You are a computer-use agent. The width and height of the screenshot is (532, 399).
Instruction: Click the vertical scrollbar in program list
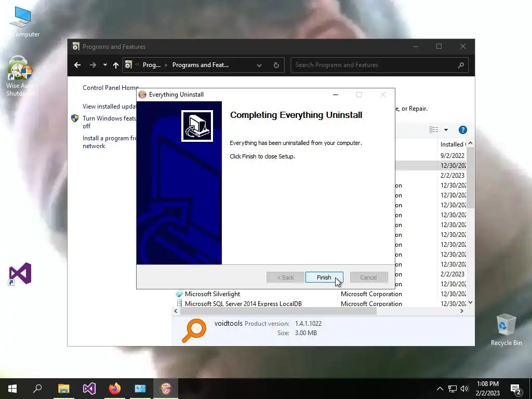(470, 178)
